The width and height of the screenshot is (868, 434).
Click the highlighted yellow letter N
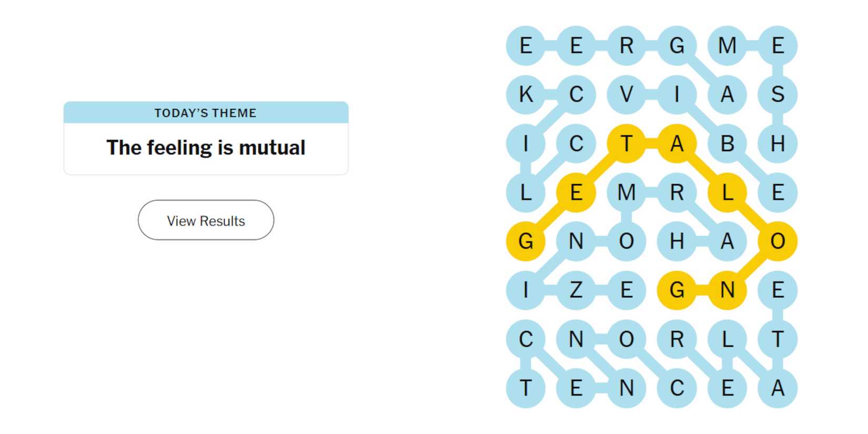point(727,290)
